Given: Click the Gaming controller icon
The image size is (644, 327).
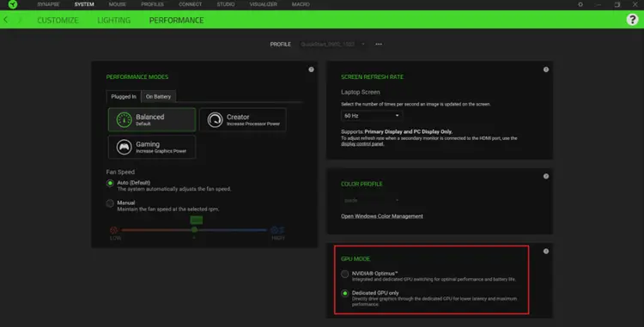Looking at the screenshot, I should (124, 147).
